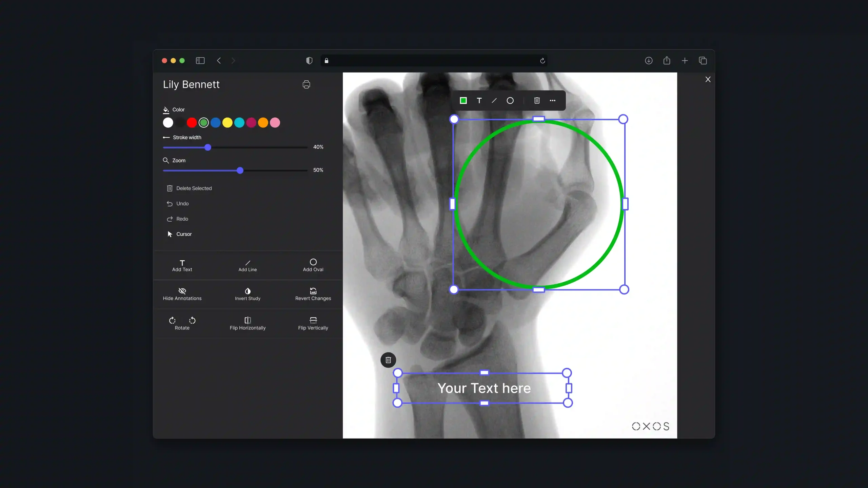This screenshot has width=868, height=488.
Task: Click the padlock icon in address bar
Action: (327, 61)
